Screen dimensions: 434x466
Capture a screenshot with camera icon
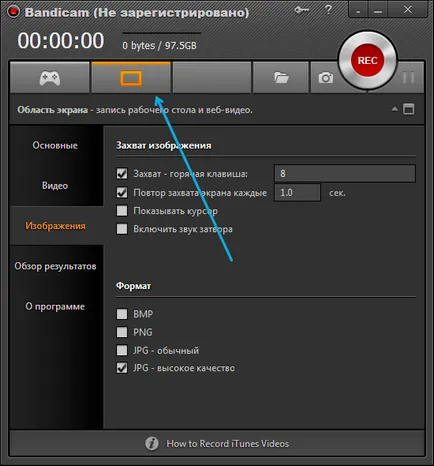pyautogui.click(x=325, y=78)
